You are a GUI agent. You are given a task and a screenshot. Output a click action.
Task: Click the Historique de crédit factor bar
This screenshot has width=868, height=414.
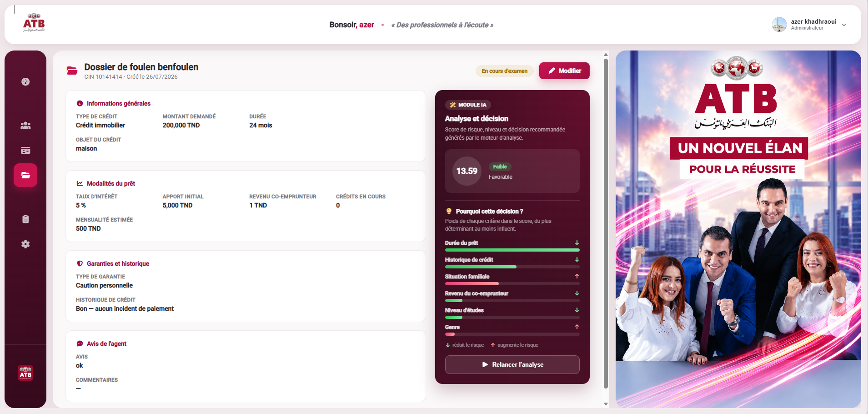[512, 267]
